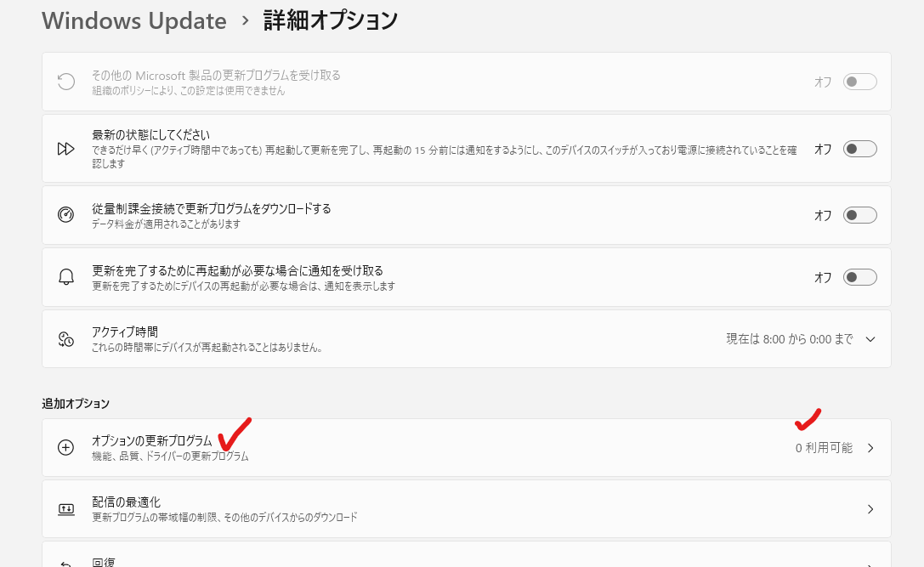Image resolution: width=924 pixels, height=567 pixels.
Task: Click the sync icon beside その他の Microsoft 製品
Action: pos(66,82)
